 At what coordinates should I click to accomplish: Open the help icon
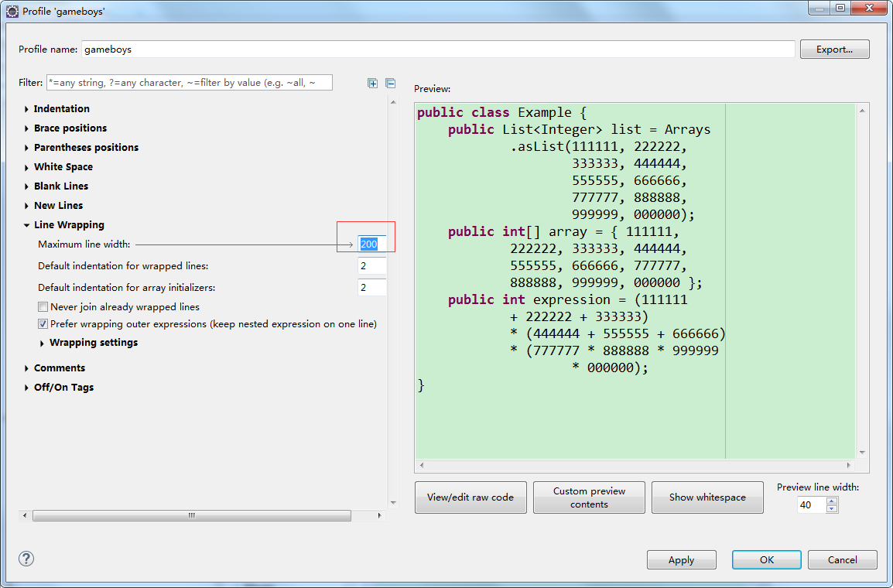[x=26, y=559]
